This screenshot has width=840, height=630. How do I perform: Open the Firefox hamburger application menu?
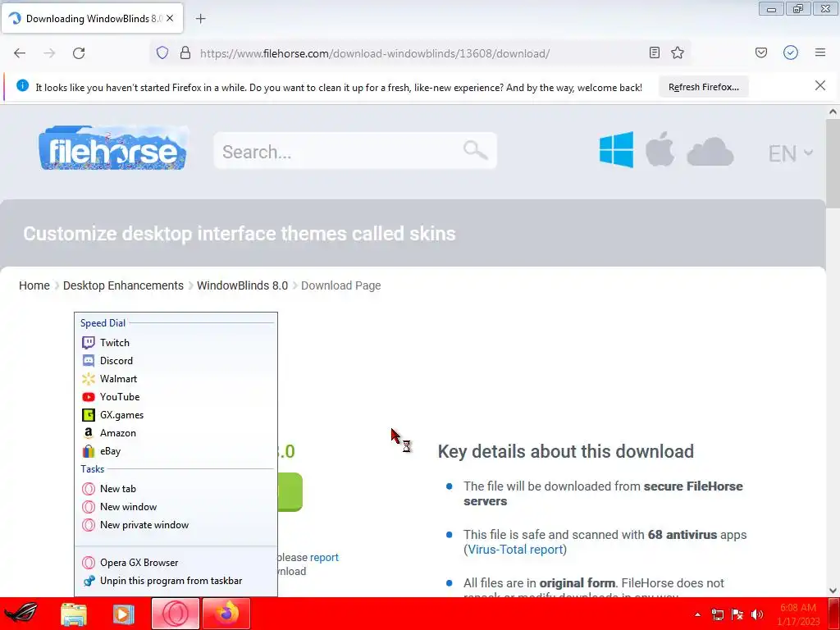820,52
